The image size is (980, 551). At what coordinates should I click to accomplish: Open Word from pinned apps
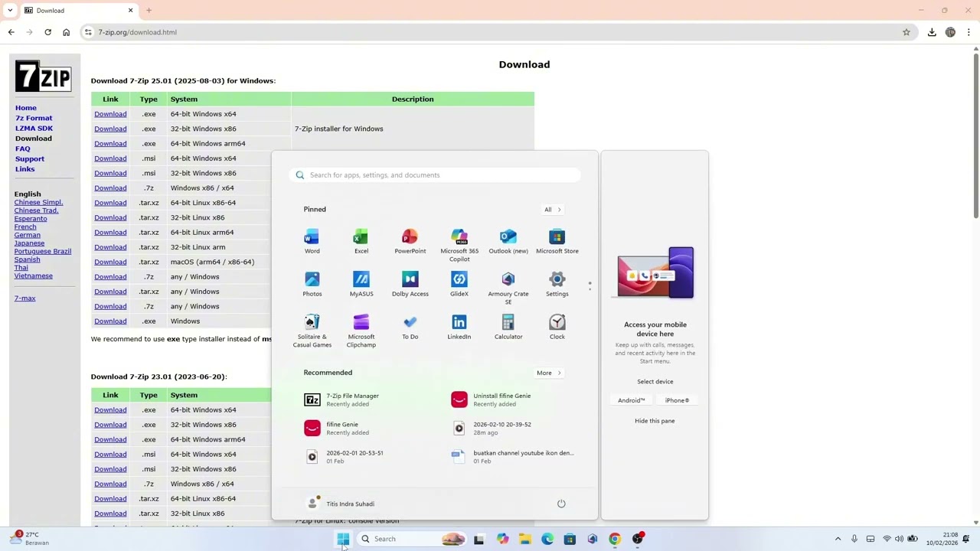point(312,241)
